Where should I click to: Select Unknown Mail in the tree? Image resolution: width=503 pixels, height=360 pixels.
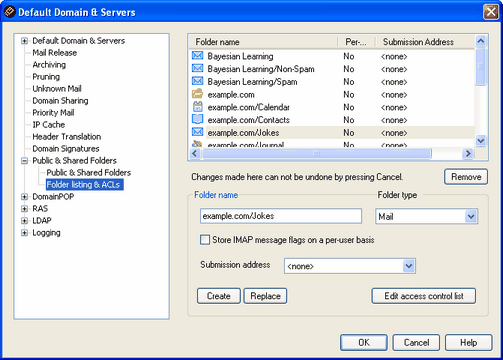(57, 89)
